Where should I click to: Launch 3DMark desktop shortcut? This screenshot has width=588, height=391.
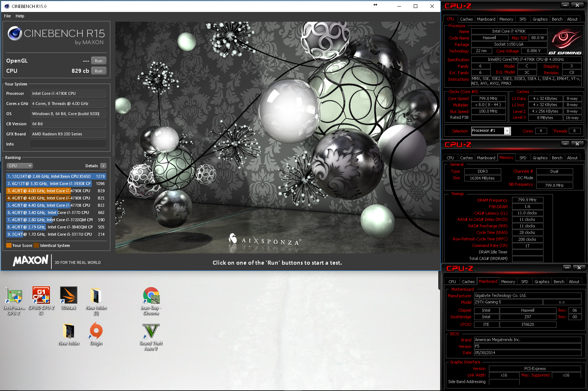coord(68,298)
